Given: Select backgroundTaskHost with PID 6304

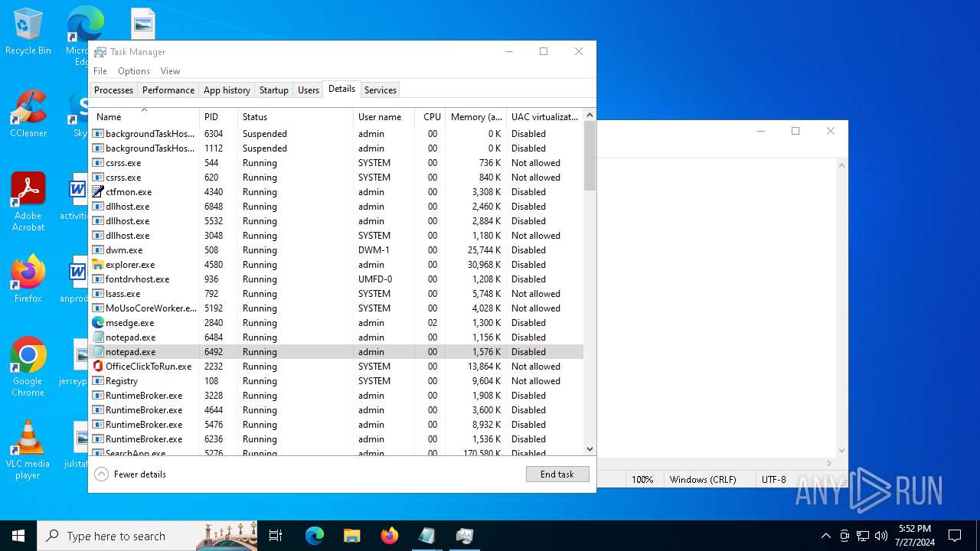Looking at the screenshot, I should (336, 134).
